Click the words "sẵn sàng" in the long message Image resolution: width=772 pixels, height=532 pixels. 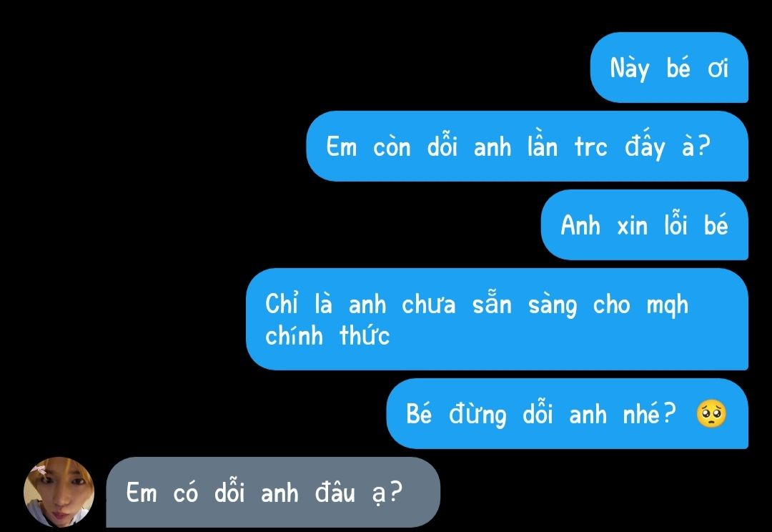(x=525, y=305)
